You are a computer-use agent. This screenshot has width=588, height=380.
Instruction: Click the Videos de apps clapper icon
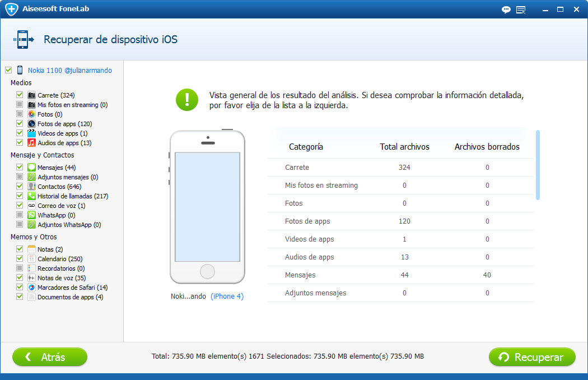31,133
